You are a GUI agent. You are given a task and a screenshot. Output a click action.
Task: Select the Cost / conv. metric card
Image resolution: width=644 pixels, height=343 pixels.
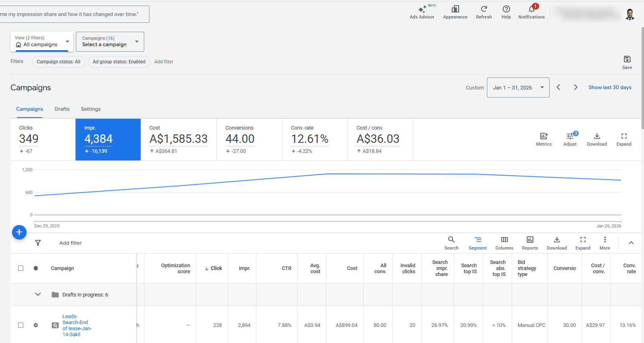click(380, 140)
